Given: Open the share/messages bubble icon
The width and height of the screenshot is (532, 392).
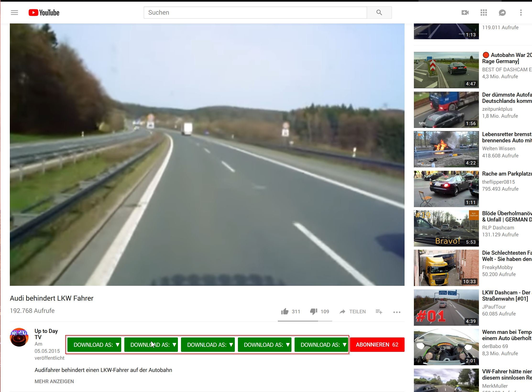Looking at the screenshot, I should [x=502, y=12].
